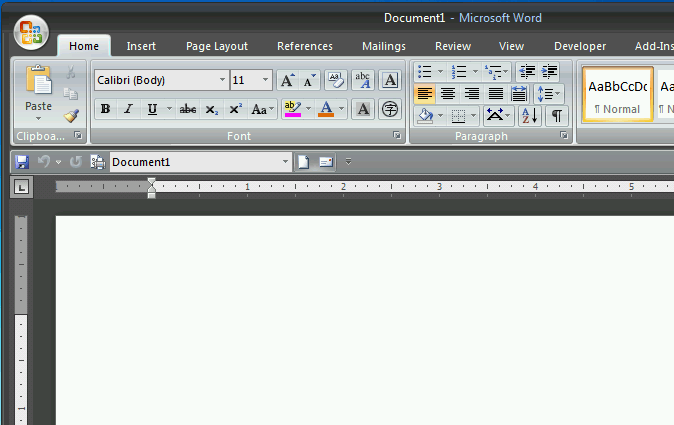
Task: Switch to the Page Layout tab
Action: pos(217,46)
